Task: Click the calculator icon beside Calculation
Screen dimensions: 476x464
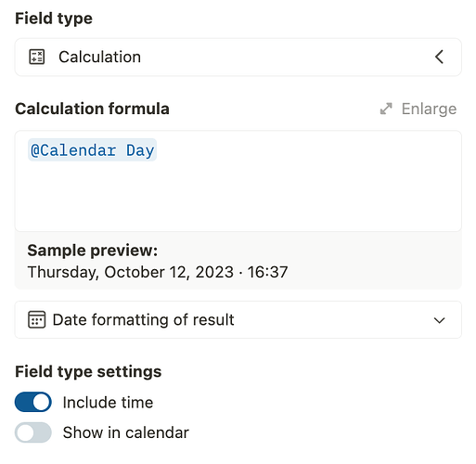Action: [x=37, y=57]
